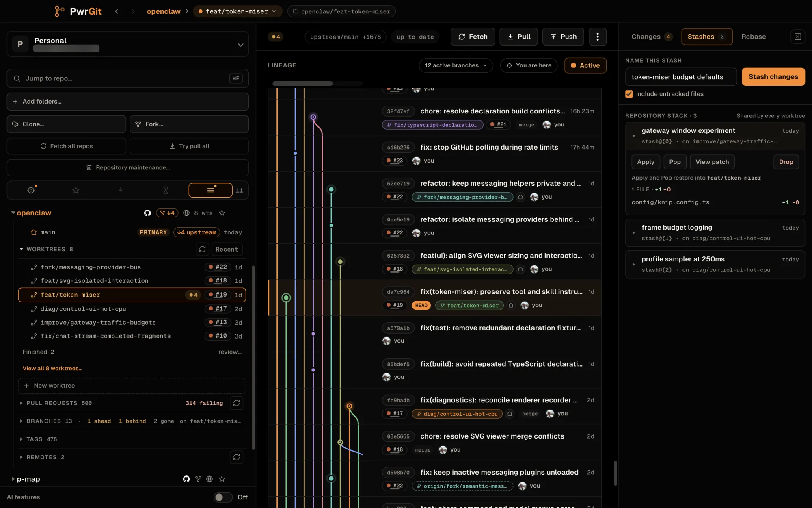The height and width of the screenshot is (508, 812).
Task: Toggle You are here locator
Action: [x=529, y=65]
